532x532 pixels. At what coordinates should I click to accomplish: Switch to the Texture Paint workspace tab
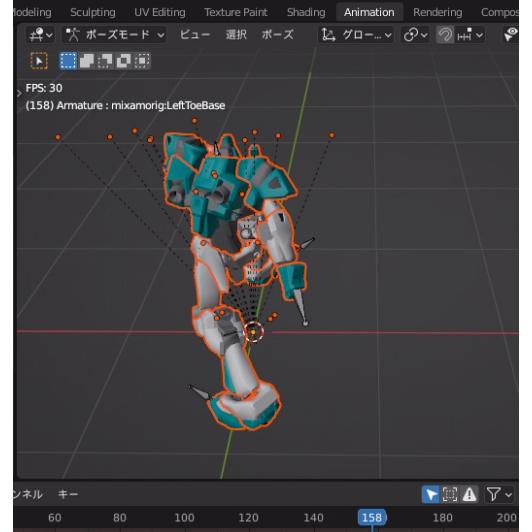coord(236,12)
